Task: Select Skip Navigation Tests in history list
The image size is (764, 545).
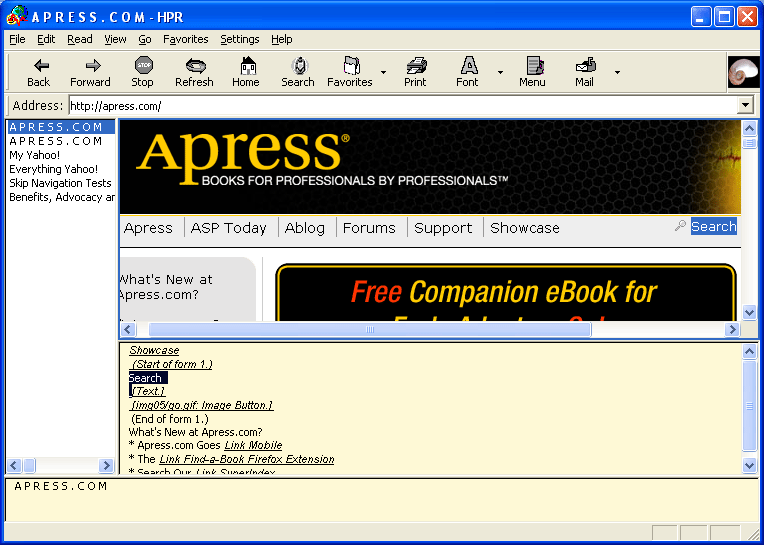Action: pos(60,184)
